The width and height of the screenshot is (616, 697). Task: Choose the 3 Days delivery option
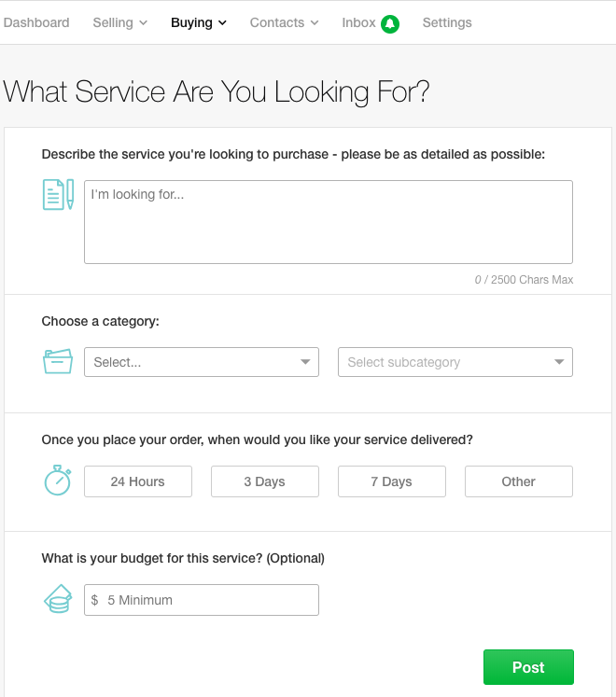tap(264, 481)
